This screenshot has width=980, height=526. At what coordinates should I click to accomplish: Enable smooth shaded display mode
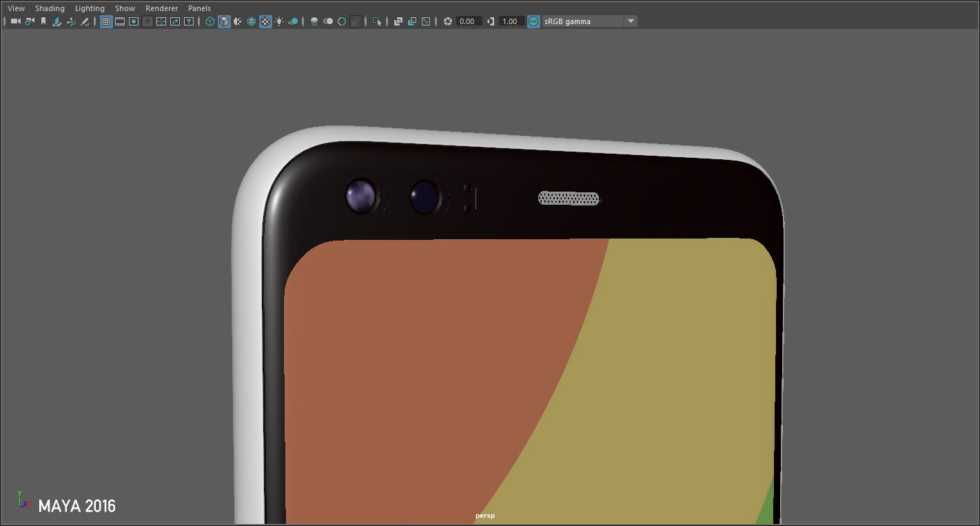coord(224,21)
